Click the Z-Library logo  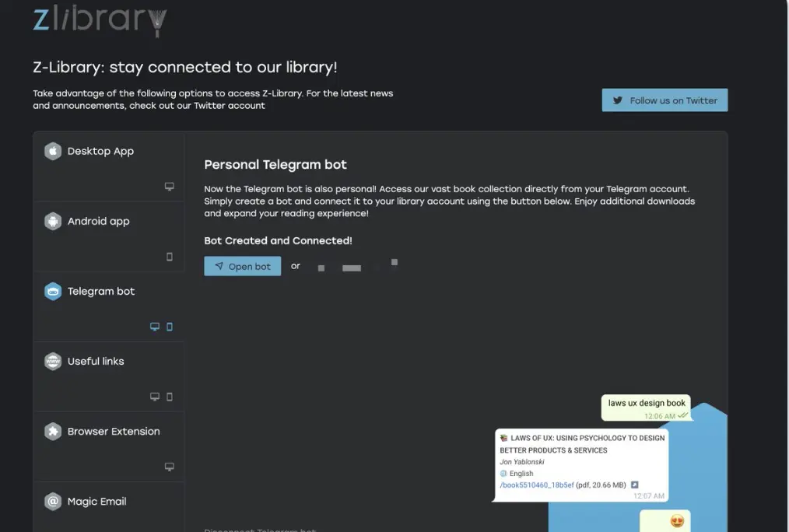point(100,20)
